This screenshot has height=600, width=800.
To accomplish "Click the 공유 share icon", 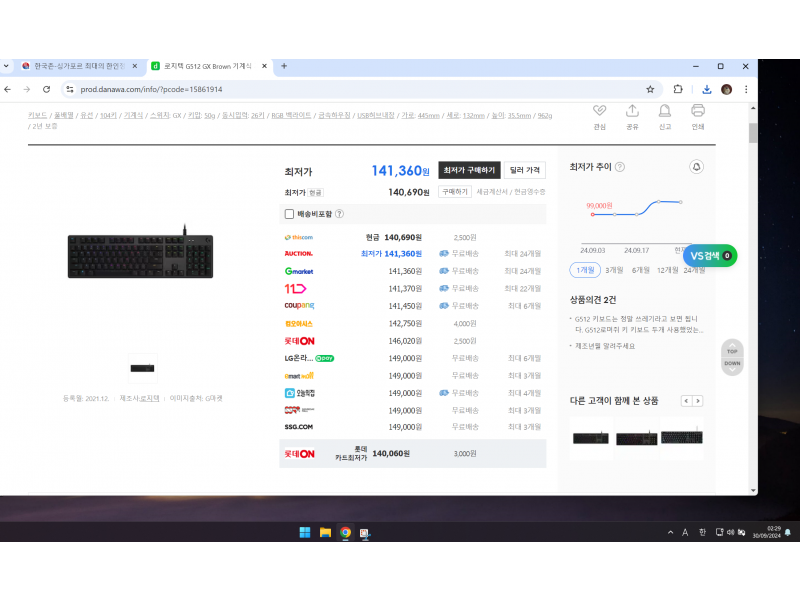I will [x=632, y=111].
